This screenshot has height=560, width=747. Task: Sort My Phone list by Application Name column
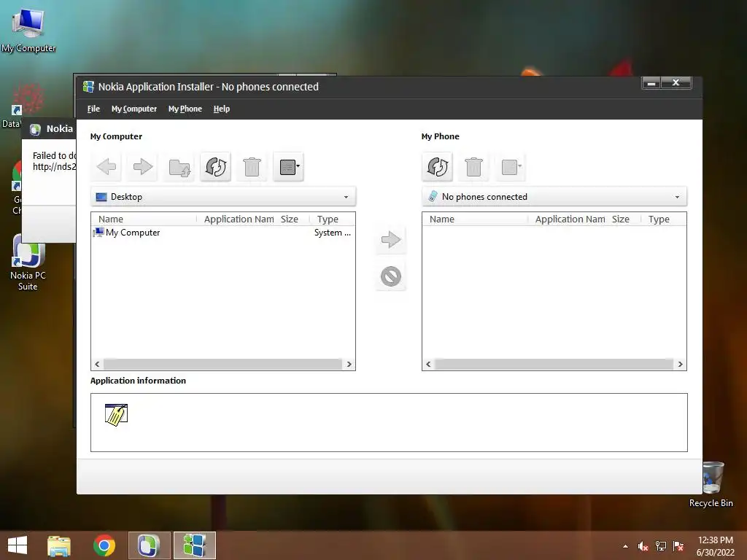[x=568, y=219]
